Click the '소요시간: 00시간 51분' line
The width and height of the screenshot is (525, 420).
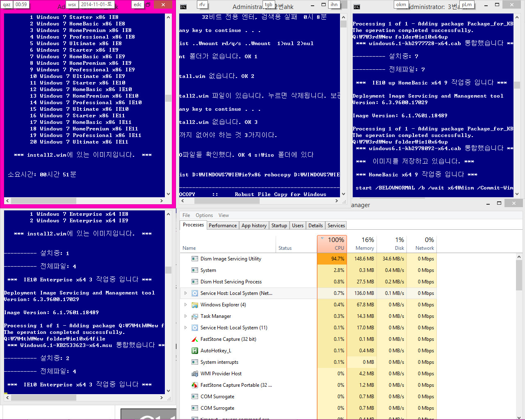(42, 175)
